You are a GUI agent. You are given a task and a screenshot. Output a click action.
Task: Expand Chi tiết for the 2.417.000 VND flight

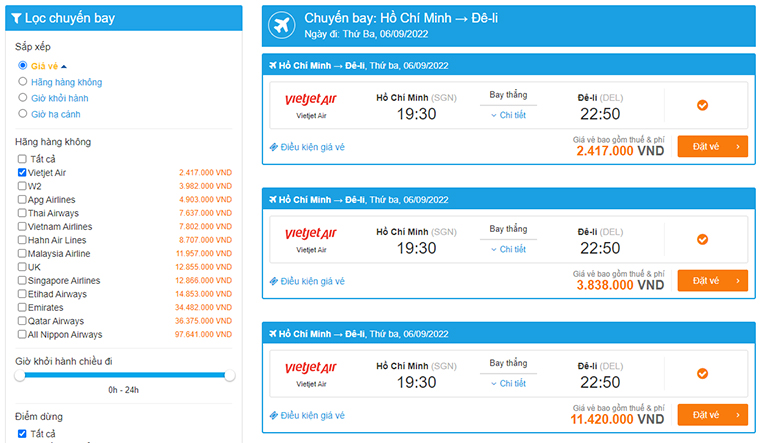(508, 116)
